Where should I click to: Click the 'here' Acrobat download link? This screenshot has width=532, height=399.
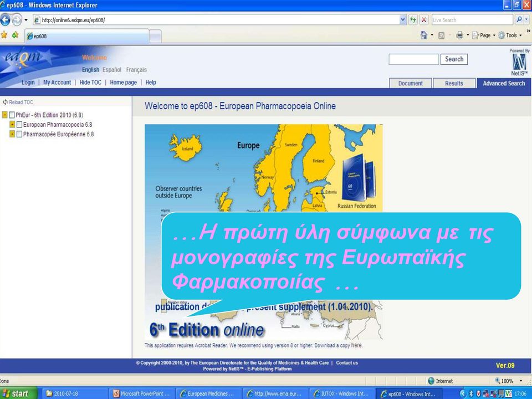click(x=356, y=345)
